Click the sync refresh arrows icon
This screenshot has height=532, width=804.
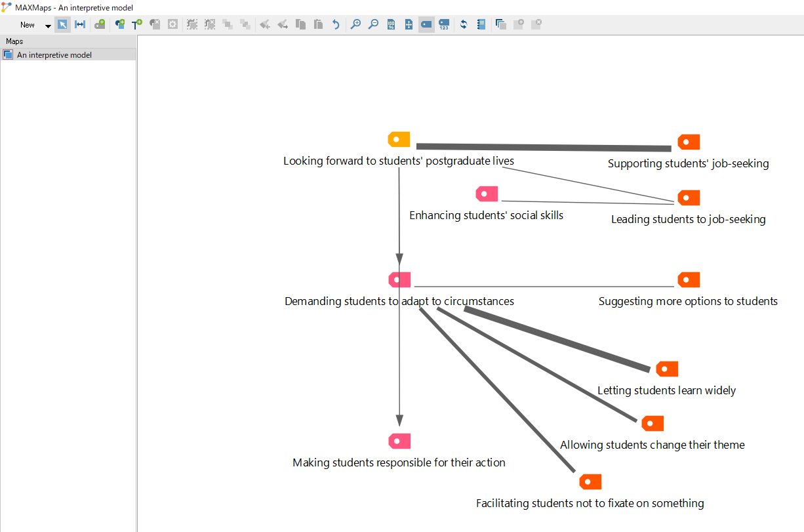(x=464, y=25)
